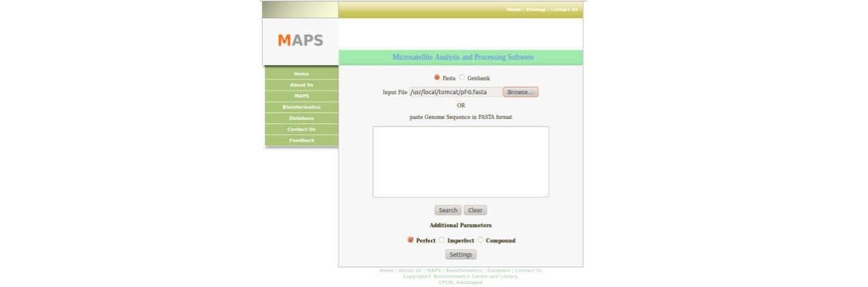Enable the Imperfect checkbox
Screen dimensions: 868x287
(x=442, y=240)
